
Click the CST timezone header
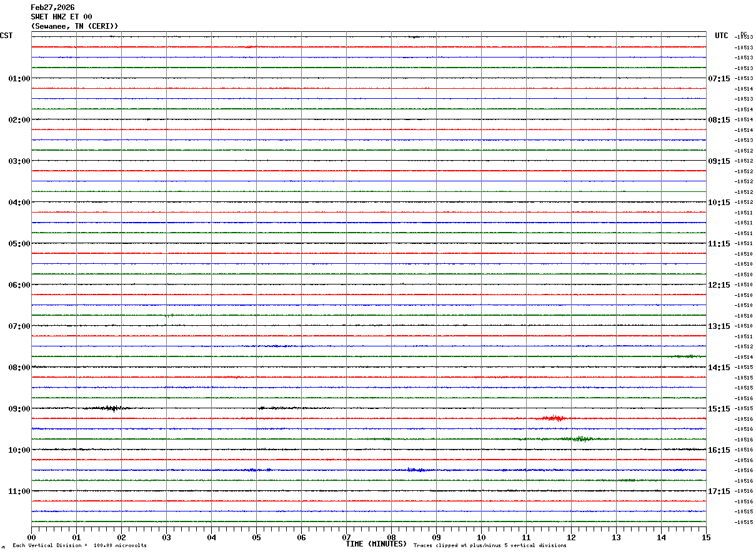6,36
